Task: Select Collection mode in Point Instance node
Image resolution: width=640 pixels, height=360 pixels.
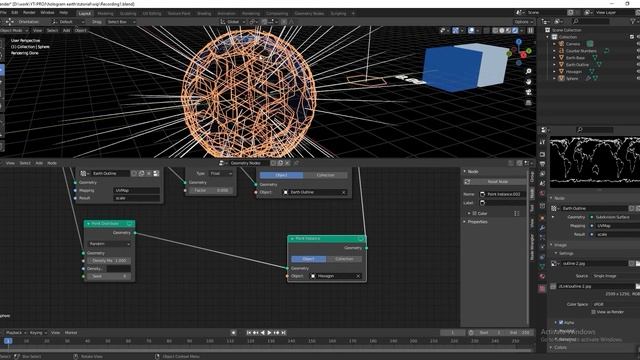Action: (x=344, y=259)
